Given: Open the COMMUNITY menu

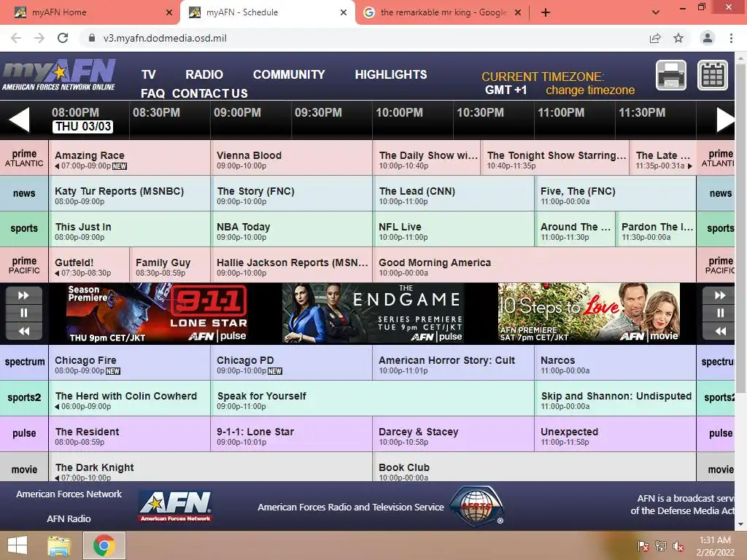Looking at the screenshot, I should tap(289, 75).
